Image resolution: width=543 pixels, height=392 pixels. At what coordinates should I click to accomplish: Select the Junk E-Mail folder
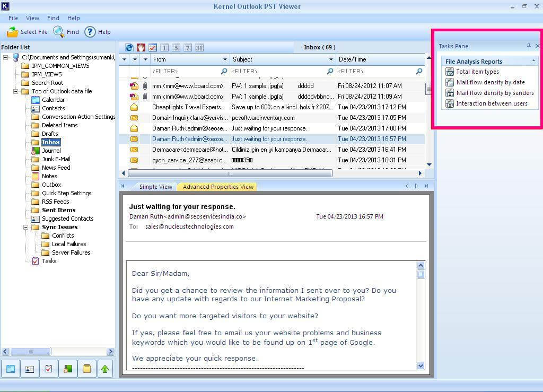[56, 159]
